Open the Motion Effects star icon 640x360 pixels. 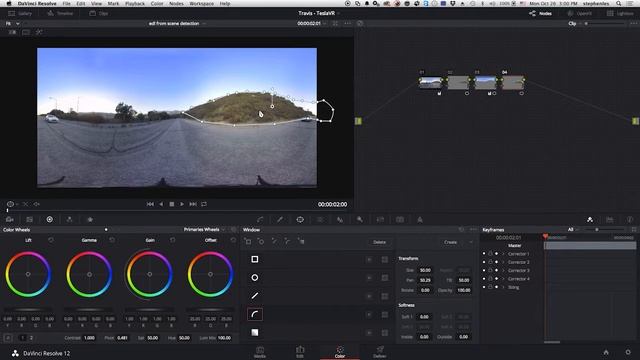(90, 220)
